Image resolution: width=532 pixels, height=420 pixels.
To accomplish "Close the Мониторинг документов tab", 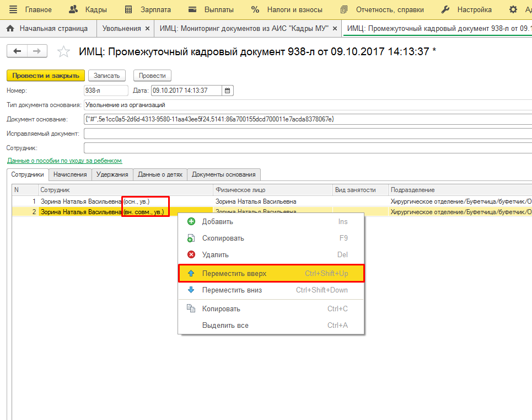I will (x=335, y=28).
